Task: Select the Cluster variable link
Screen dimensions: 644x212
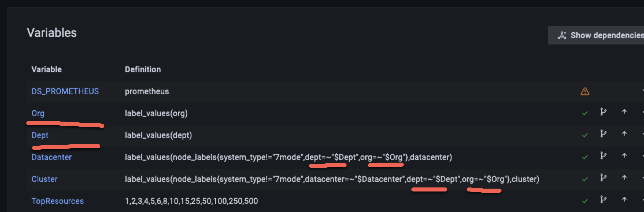Action: click(45, 179)
